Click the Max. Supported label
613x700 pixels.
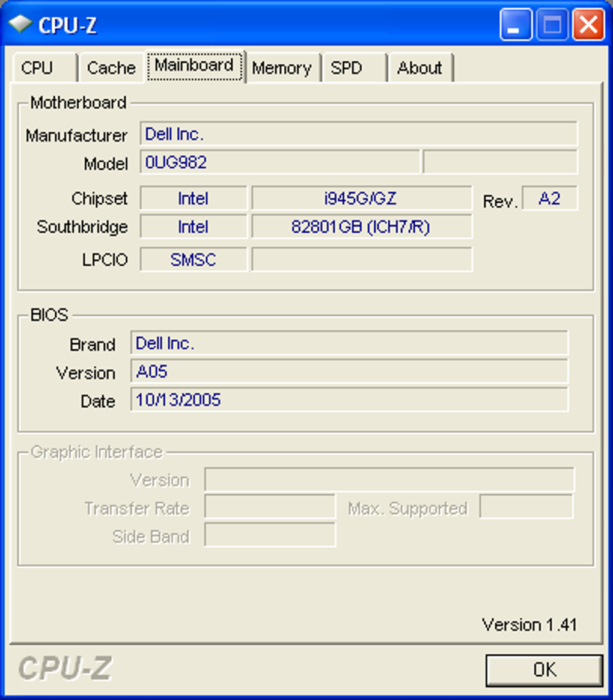[x=408, y=508]
